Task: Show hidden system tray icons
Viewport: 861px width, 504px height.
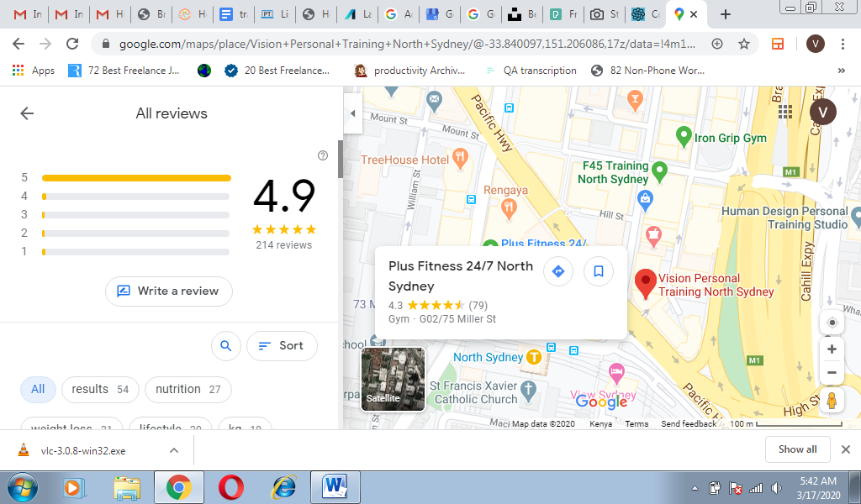Action: (x=695, y=488)
